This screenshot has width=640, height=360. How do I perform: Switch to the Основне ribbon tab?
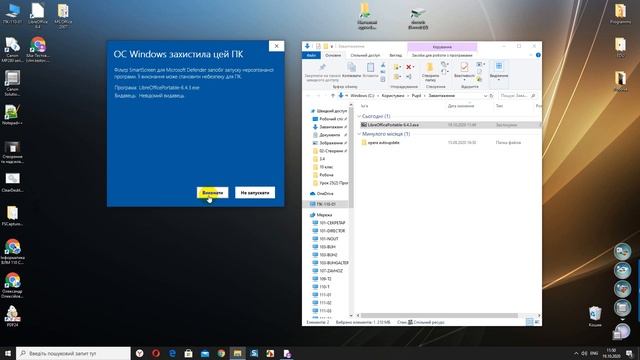tap(333, 55)
